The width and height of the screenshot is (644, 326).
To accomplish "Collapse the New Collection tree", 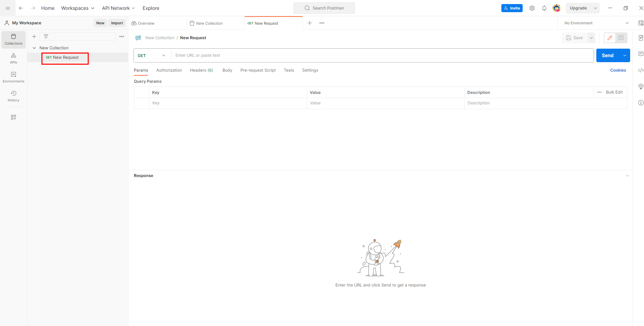I will (34, 48).
